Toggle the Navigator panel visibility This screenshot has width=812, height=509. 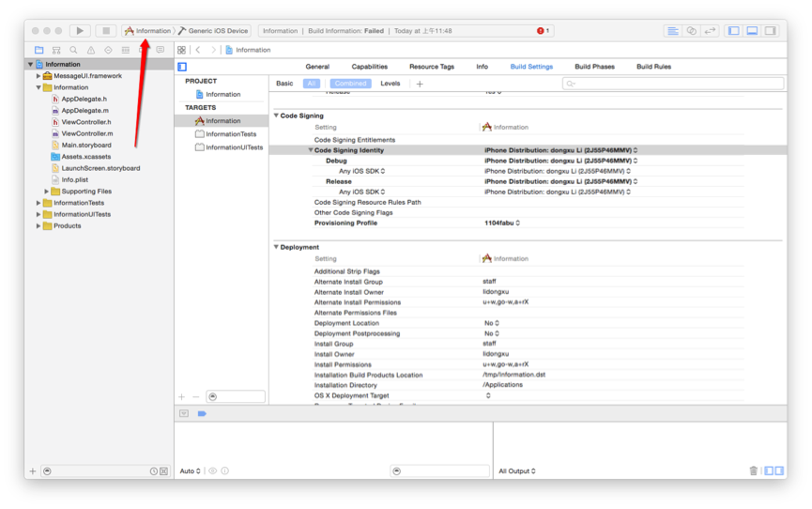click(734, 31)
